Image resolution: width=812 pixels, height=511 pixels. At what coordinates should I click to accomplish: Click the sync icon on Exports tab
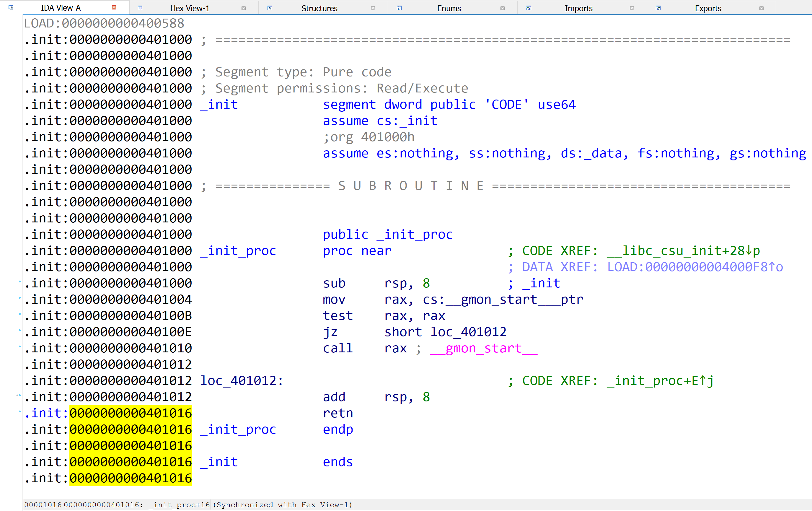658,8
